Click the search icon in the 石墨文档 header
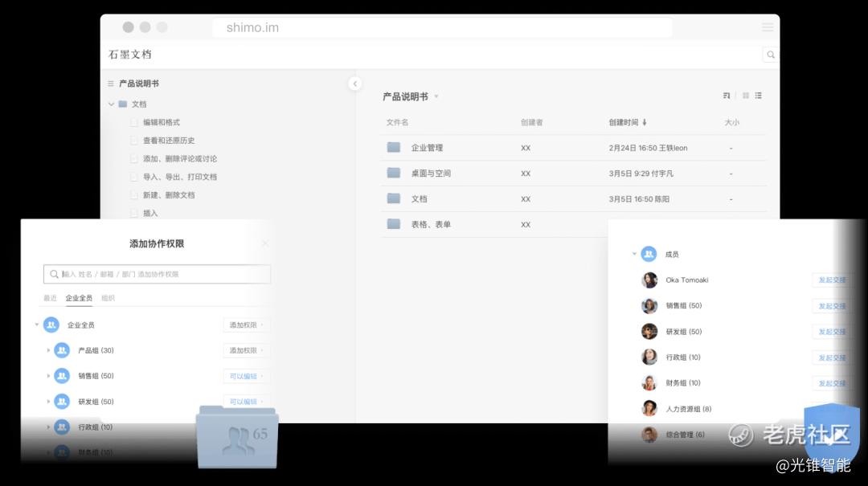The image size is (868, 486). pos(770,55)
